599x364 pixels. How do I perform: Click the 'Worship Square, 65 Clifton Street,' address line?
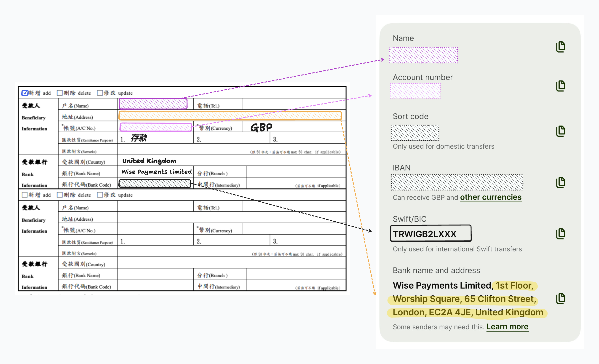pos(464,299)
